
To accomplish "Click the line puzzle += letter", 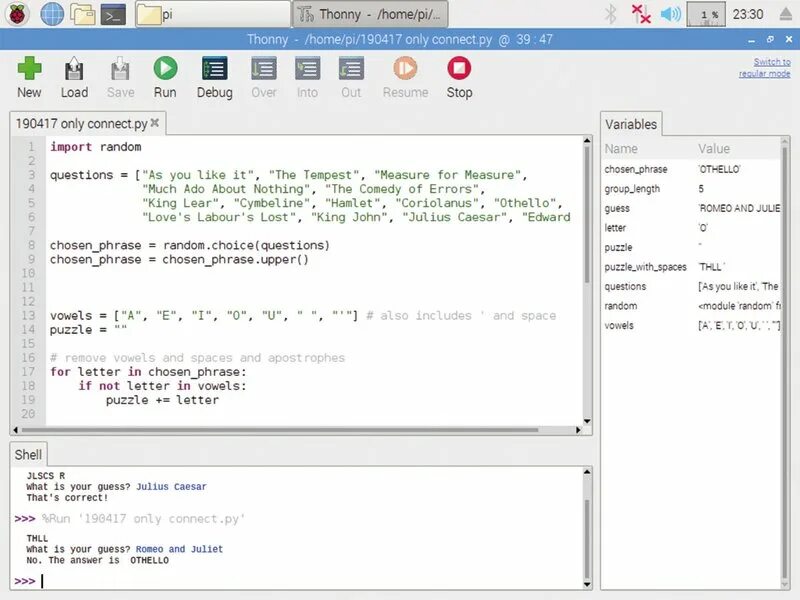I will click(162, 400).
